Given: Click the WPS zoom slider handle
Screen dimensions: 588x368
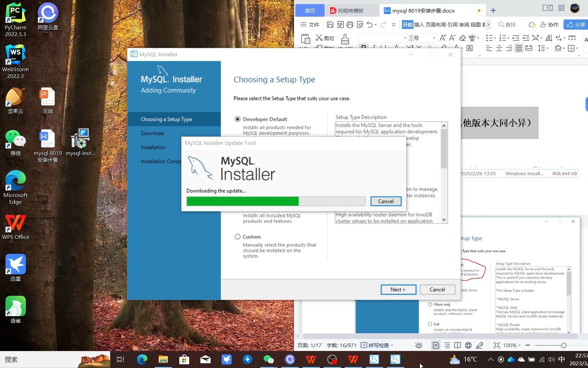Looking at the screenshot, I should [x=563, y=346].
